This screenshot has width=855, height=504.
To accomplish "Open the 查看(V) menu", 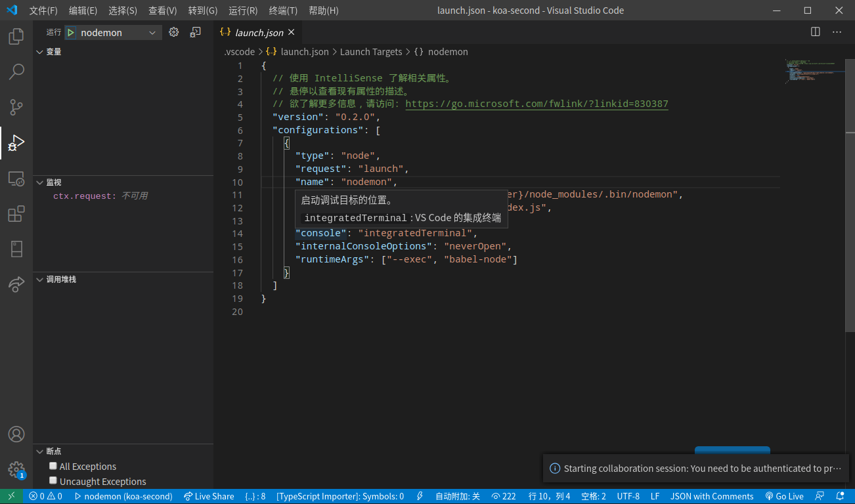I will [x=162, y=10].
